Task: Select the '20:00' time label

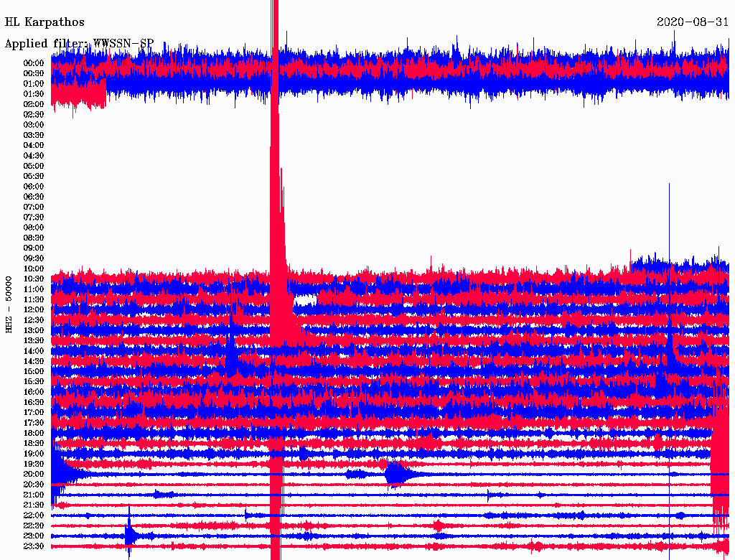Action: click(x=34, y=475)
